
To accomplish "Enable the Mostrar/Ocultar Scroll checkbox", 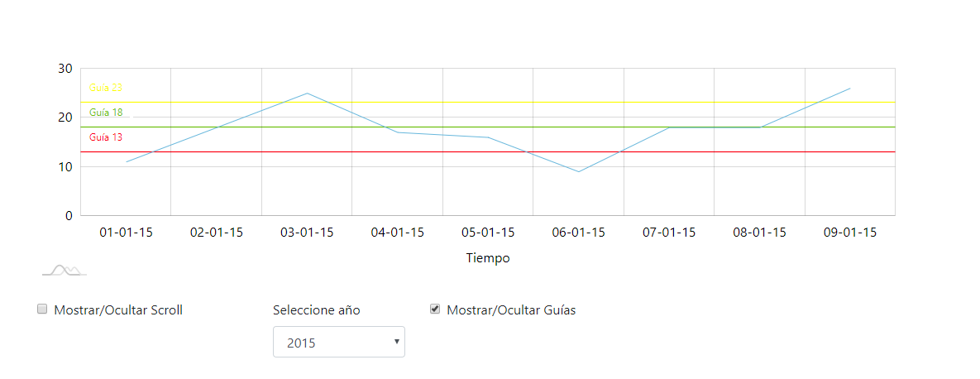I will pos(42,309).
